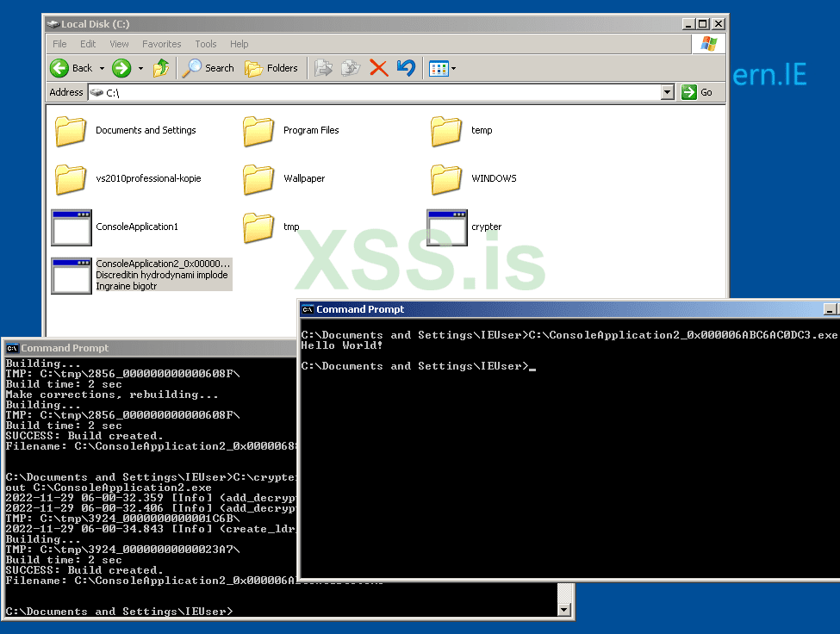This screenshot has height=634, width=840.
Task: Expand the Views dropdown arrow
Action: pyautogui.click(x=454, y=69)
